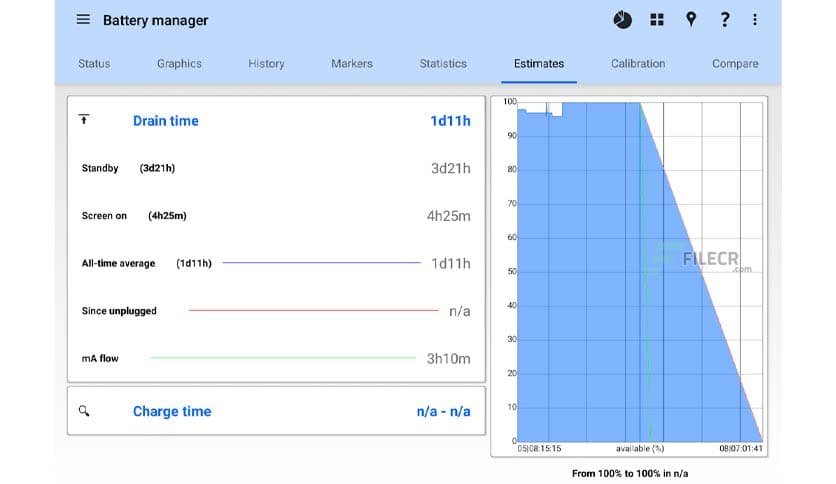
Task: Open the Statistics tab
Action: (443, 63)
